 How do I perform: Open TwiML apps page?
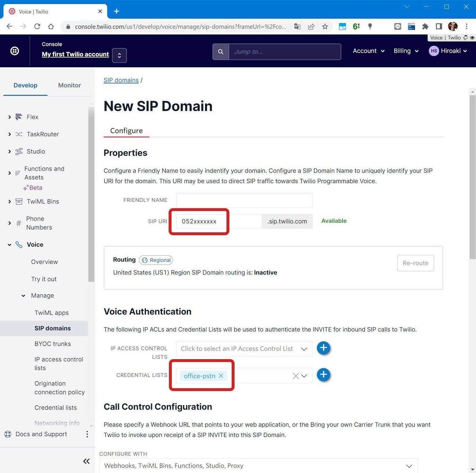[52, 313]
